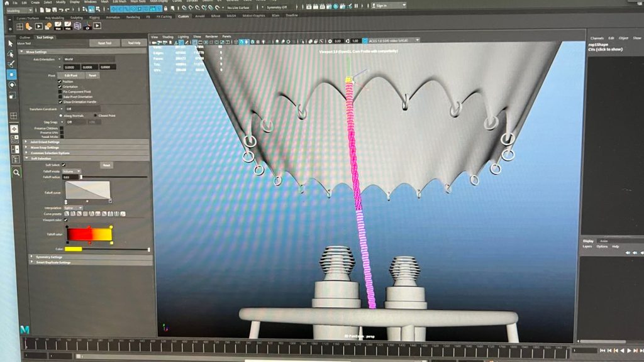Click the New Scene icon
The height and width of the screenshot is (362, 644).
click(x=42, y=9)
